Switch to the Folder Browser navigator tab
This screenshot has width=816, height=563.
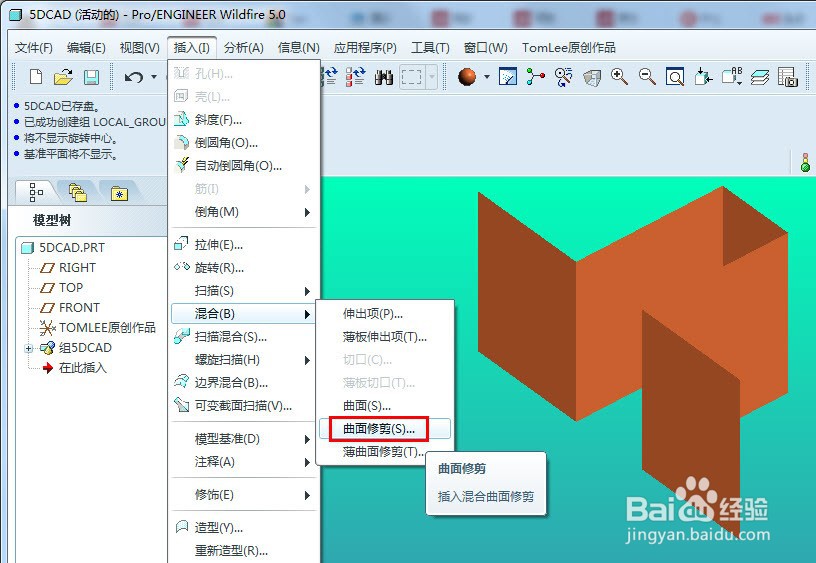click(78, 192)
